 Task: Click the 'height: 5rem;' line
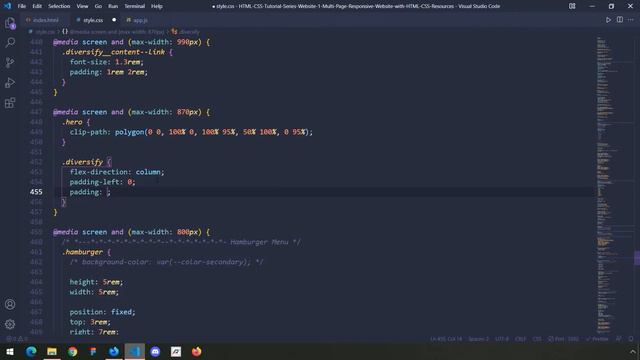pos(96,282)
